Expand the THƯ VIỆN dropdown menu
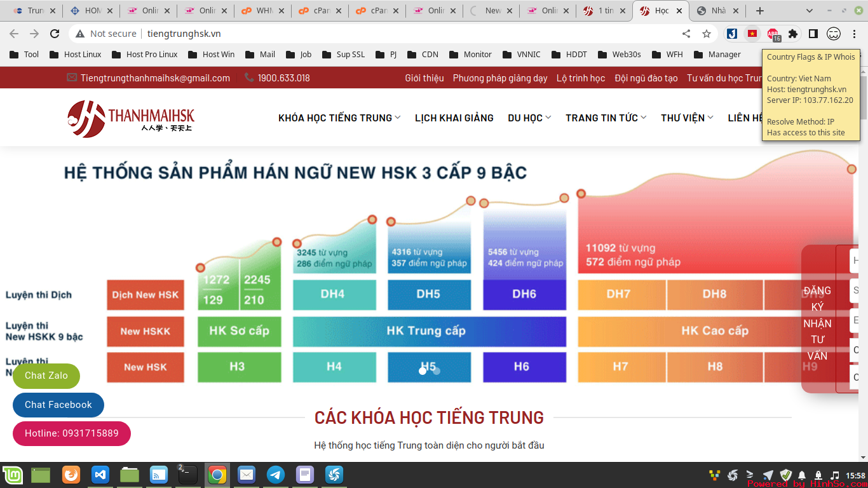The height and width of the screenshot is (488, 868). [687, 118]
